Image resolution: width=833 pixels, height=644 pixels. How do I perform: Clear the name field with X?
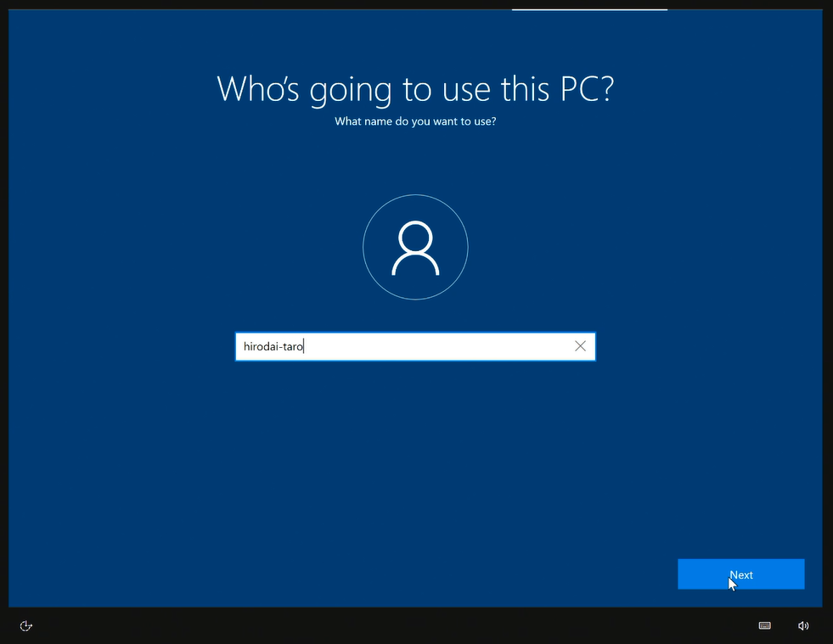click(x=580, y=346)
